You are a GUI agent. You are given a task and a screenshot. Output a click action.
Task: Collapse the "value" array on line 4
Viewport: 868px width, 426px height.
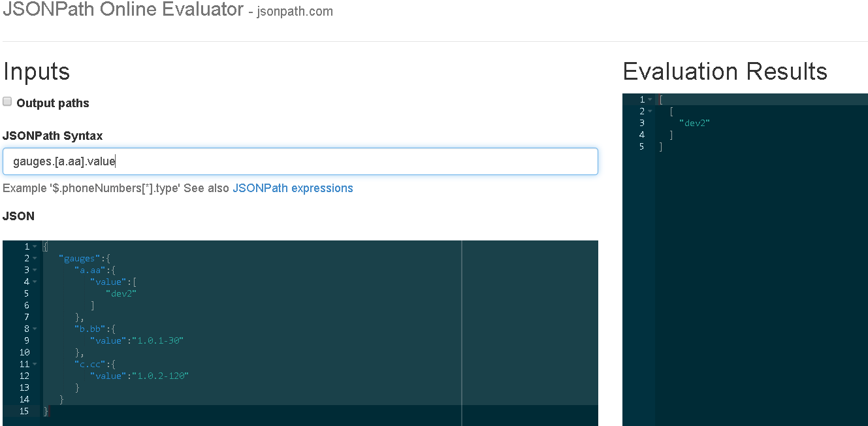(34, 282)
